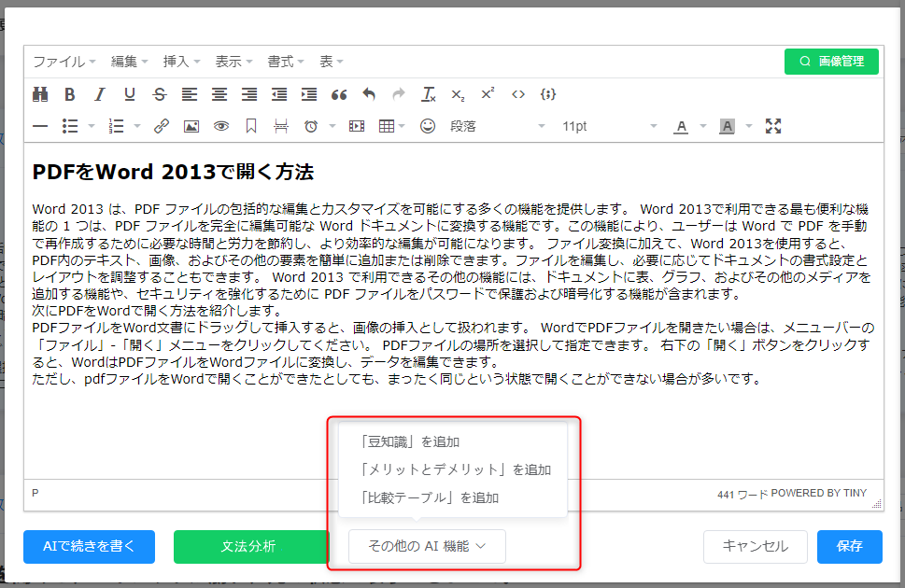Image resolution: width=905 pixels, height=588 pixels.
Task: Toggle strikethrough formatting
Action: click(x=160, y=94)
